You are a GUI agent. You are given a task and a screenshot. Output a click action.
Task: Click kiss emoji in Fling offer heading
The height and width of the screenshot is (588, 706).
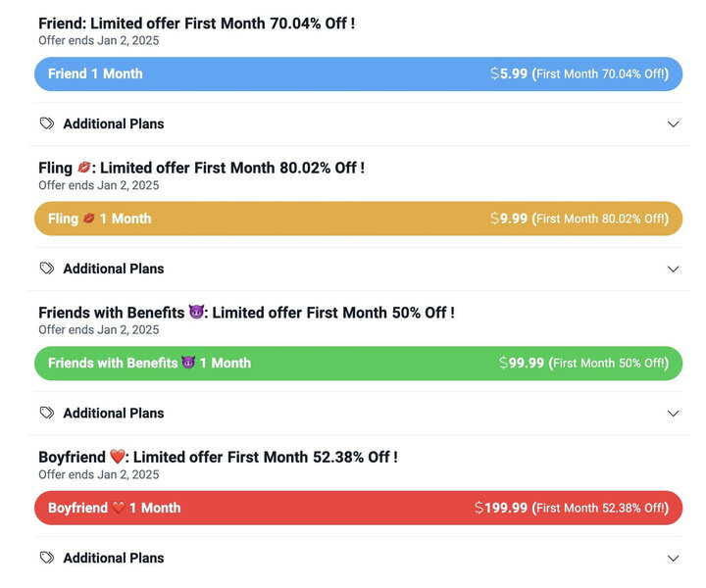click(x=84, y=168)
